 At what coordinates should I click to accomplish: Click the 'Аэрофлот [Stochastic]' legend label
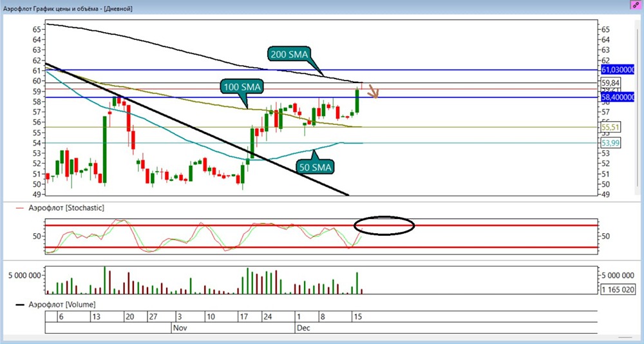(66, 208)
